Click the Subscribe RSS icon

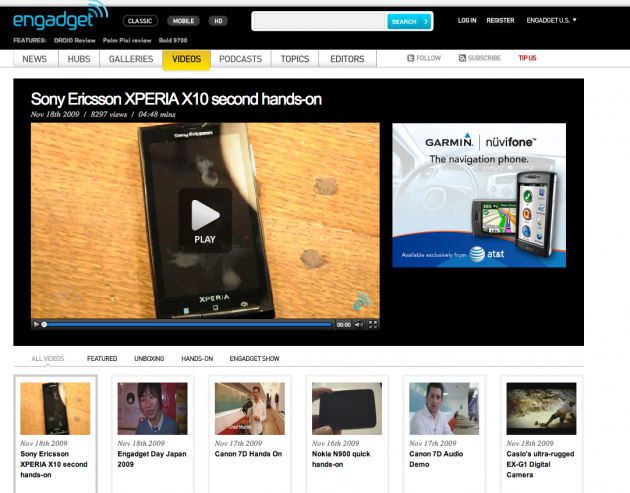(x=462, y=58)
